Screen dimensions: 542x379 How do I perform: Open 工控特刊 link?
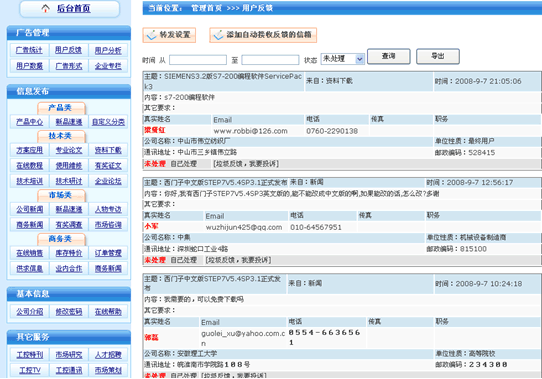tap(29, 355)
